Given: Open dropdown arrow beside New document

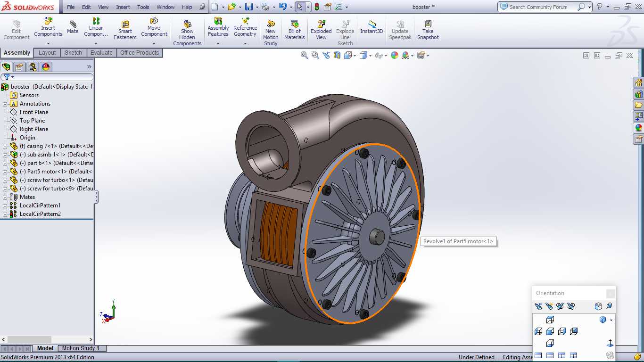Looking at the screenshot, I should [223, 7].
